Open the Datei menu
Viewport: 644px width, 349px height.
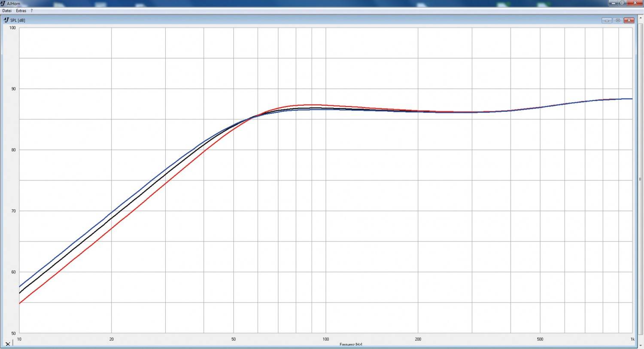pos(7,10)
